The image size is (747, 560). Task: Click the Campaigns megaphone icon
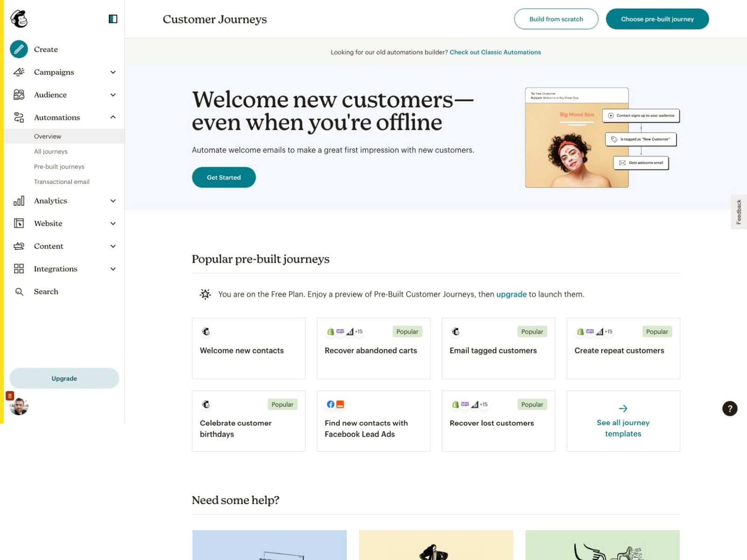point(19,72)
